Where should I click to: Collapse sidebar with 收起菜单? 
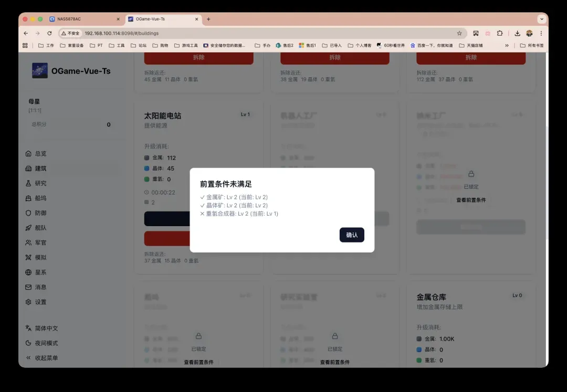(x=46, y=358)
